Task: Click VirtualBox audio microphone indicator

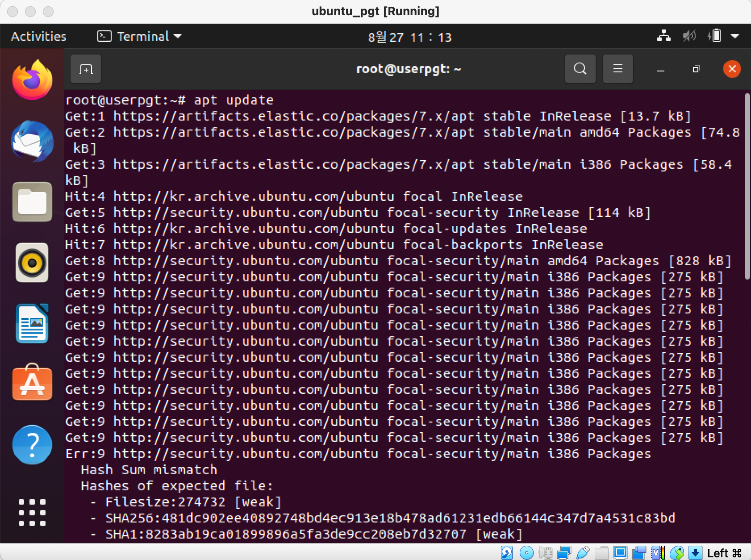Action: 546,553
